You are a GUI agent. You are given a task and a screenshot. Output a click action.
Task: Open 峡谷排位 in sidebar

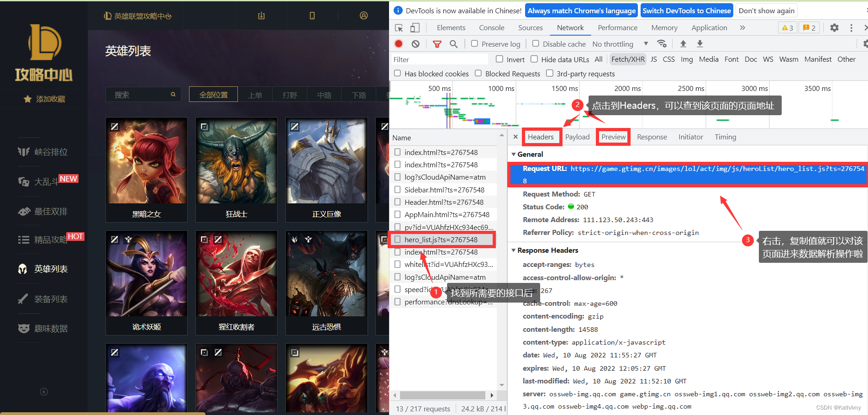click(x=43, y=152)
